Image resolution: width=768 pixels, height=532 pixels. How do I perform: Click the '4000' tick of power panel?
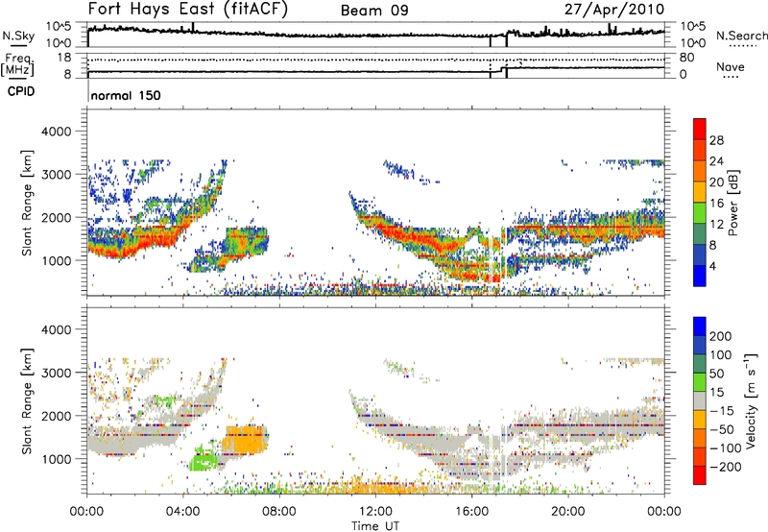pos(56,132)
